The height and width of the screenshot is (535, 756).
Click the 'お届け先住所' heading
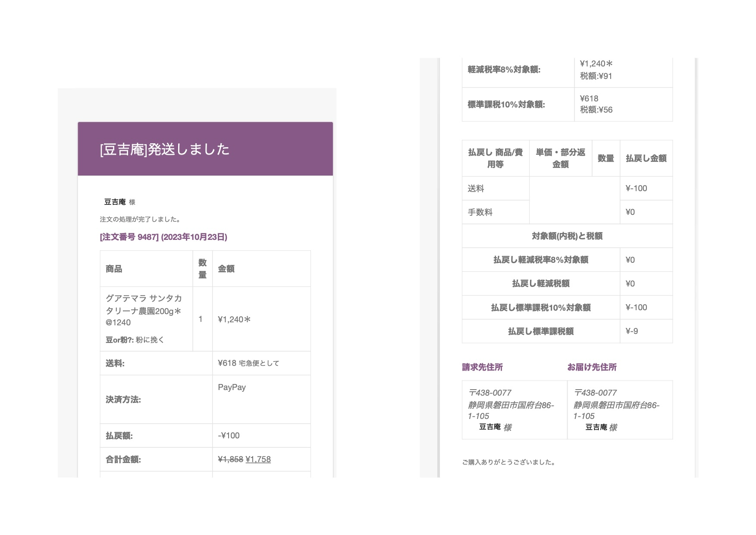(592, 367)
